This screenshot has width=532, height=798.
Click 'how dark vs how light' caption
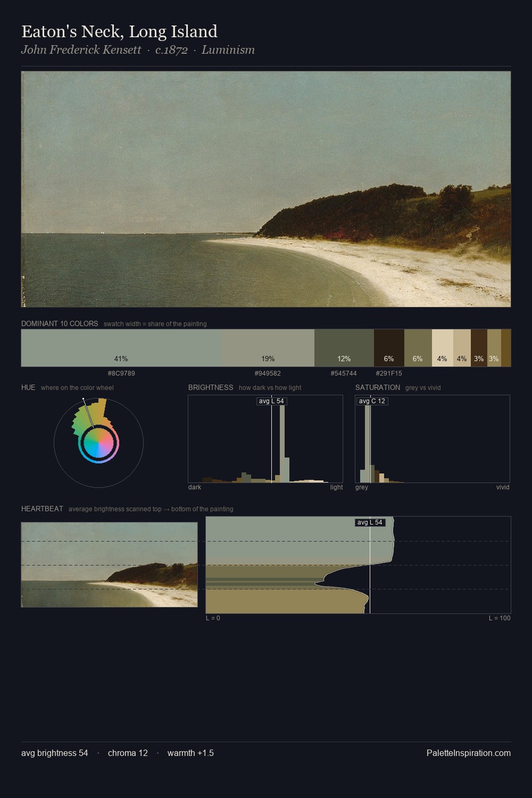tap(270, 388)
